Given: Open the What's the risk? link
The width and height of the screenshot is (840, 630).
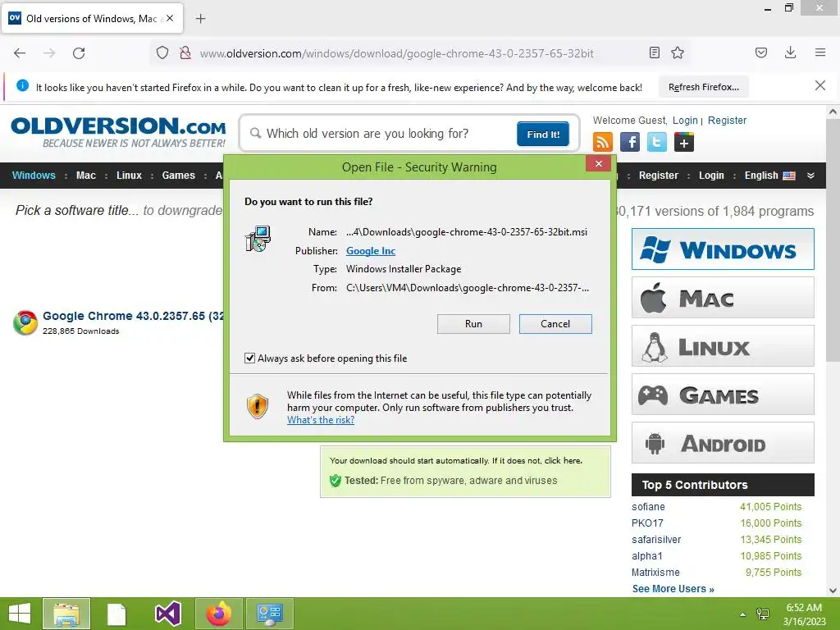Looking at the screenshot, I should [x=321, y=420].
